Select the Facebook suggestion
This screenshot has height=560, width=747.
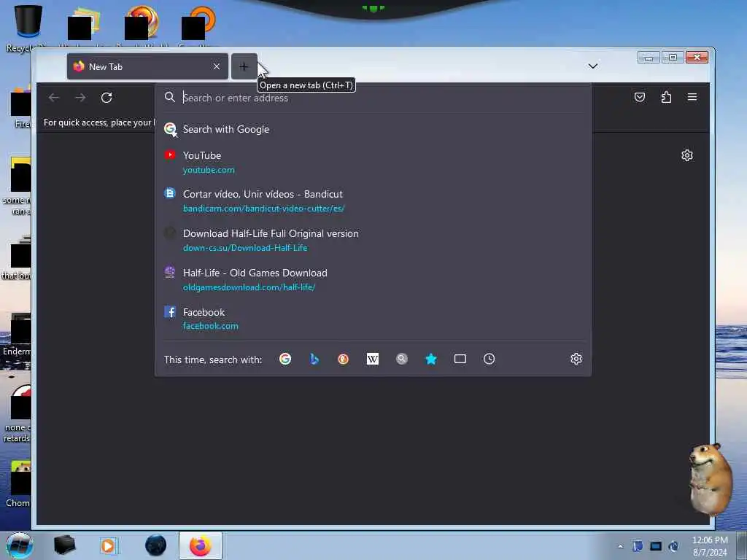(373, 319)
